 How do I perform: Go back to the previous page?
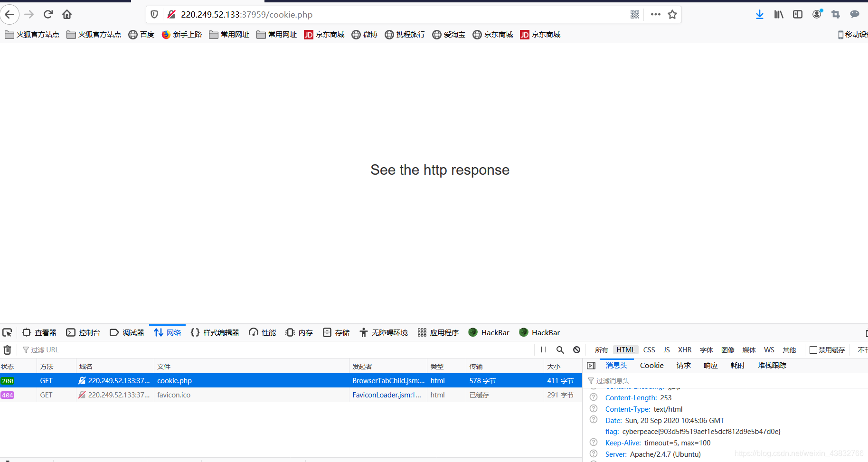9,14
